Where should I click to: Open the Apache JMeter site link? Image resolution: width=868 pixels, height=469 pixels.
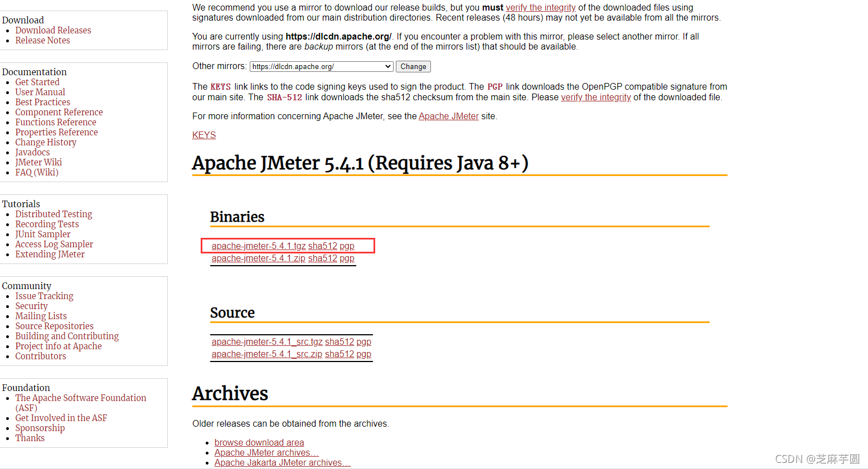coord(449,116)
